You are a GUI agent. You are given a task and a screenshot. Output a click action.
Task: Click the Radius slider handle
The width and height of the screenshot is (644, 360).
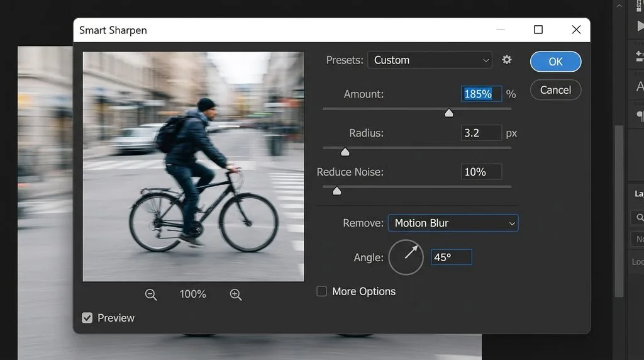[345, 152]
